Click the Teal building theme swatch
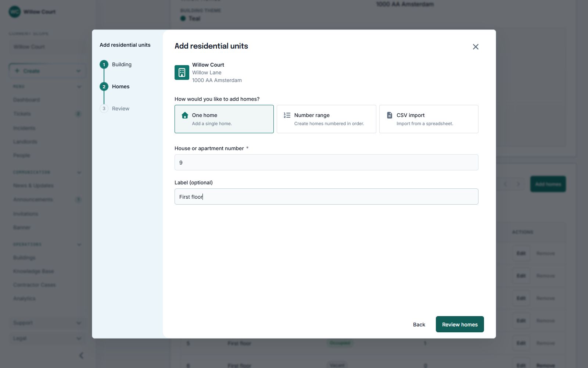 tap(183, 18)
